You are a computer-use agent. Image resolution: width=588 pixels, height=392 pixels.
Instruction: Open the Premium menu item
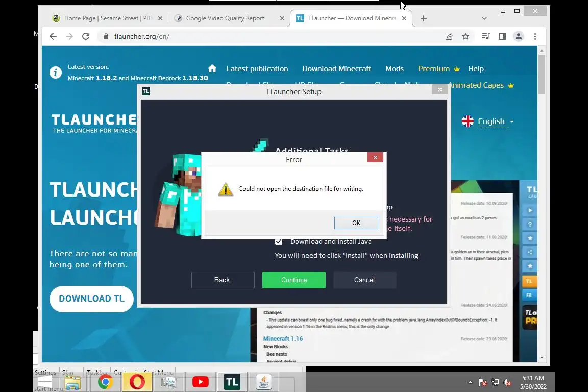point(439,69)
